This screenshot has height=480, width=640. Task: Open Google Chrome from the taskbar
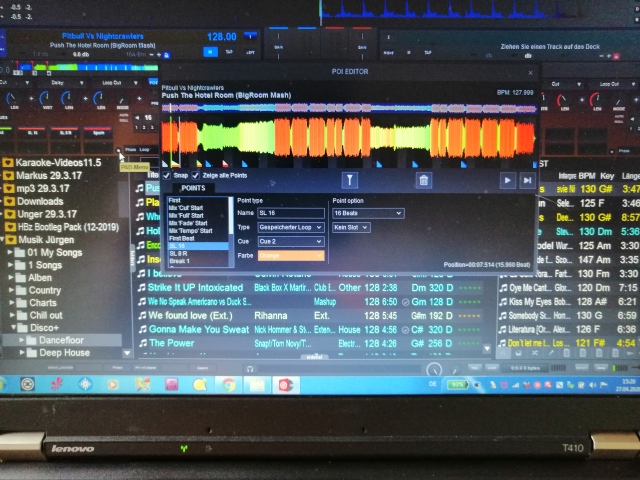[228, 384]
